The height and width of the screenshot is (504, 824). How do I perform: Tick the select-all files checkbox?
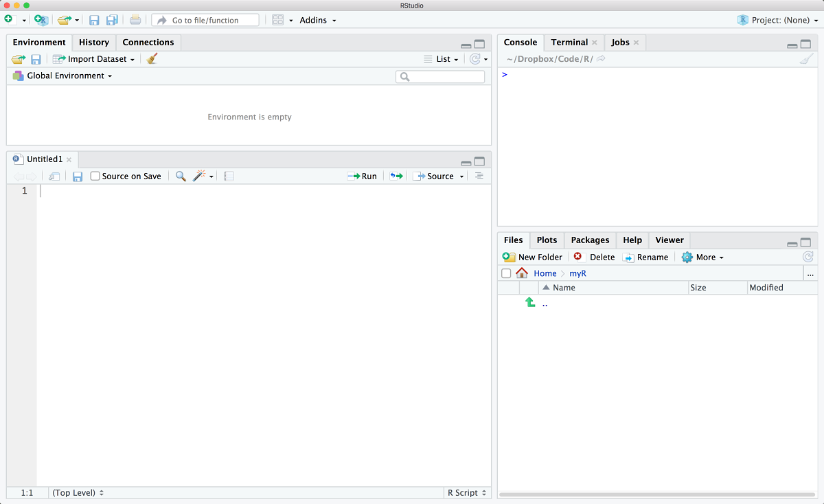[x=506, y=273]
